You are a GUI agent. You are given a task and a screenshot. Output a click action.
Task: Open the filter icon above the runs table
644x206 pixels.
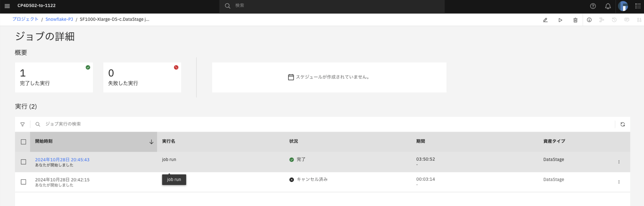pyautogui.click(x=22, y=124)
